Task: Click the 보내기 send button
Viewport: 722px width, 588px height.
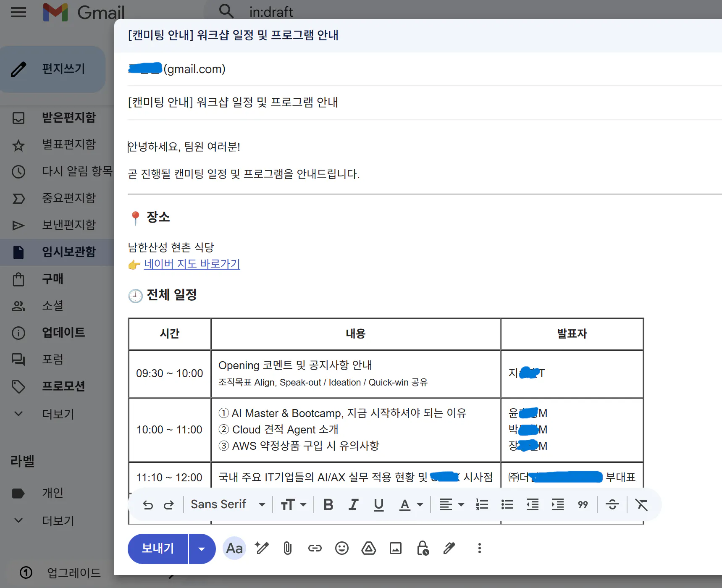Action: point(158,548)
